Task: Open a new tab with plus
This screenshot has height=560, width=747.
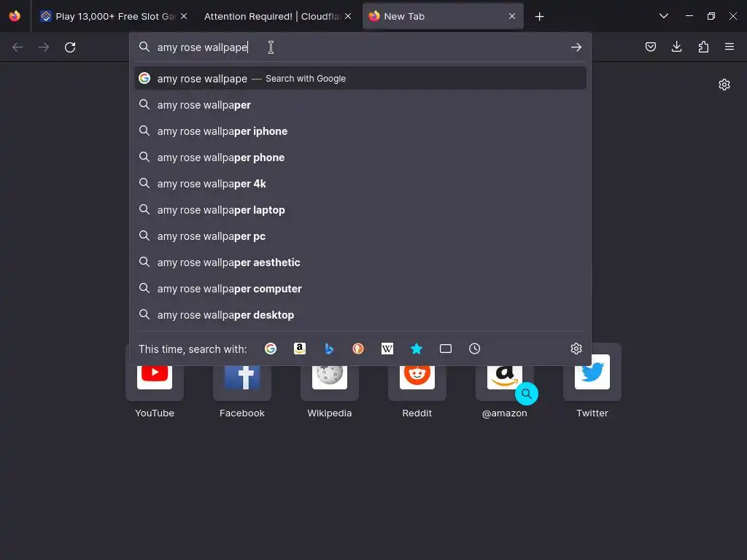Action: click(539, 17)
